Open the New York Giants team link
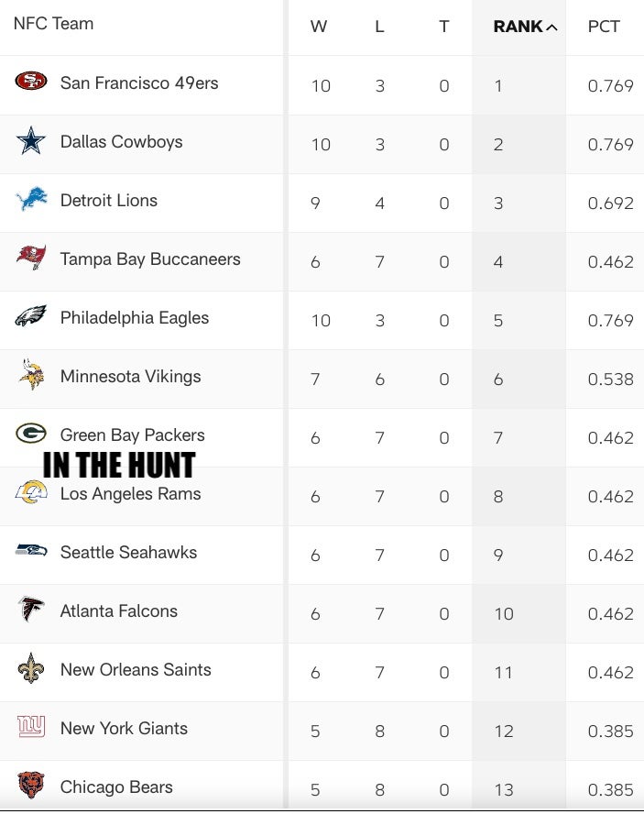This screenshot has width=644, height=814. point(124,728)
